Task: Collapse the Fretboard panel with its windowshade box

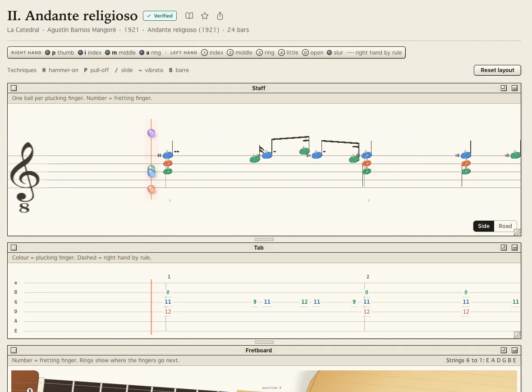Action: [x=515, y=350]
